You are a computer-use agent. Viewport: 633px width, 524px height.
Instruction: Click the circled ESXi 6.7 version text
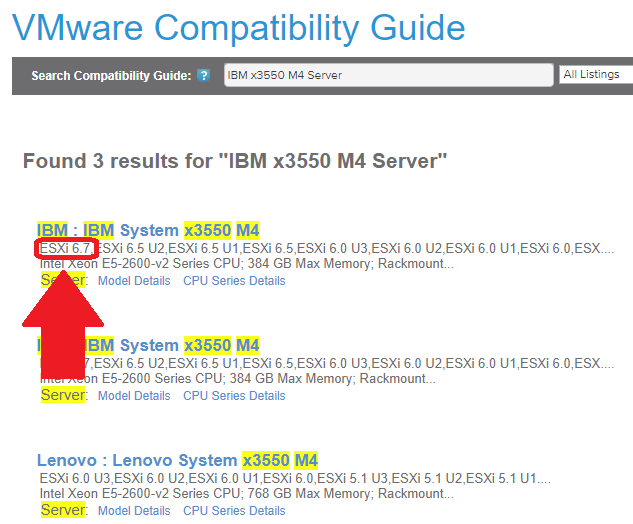point(65,248)
